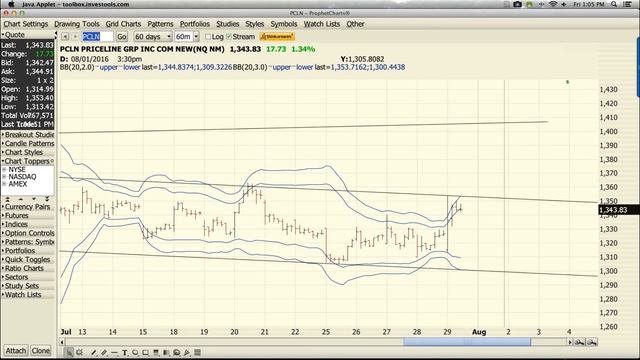Expand Candle Patterns section
Screen dimensions: 640x360
(28, 144)
